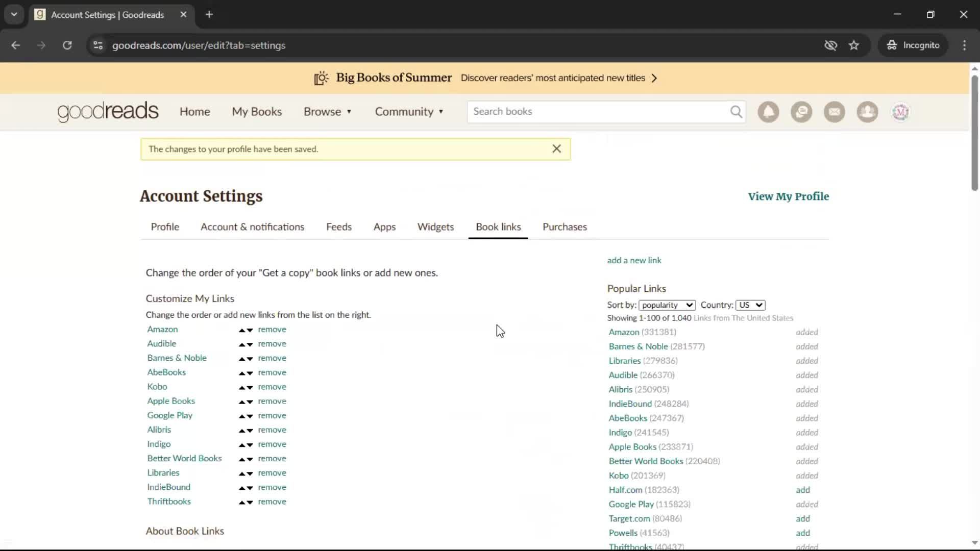Bookmark this tab with the star icon
980x551 pixels.
tap(854, 45)
